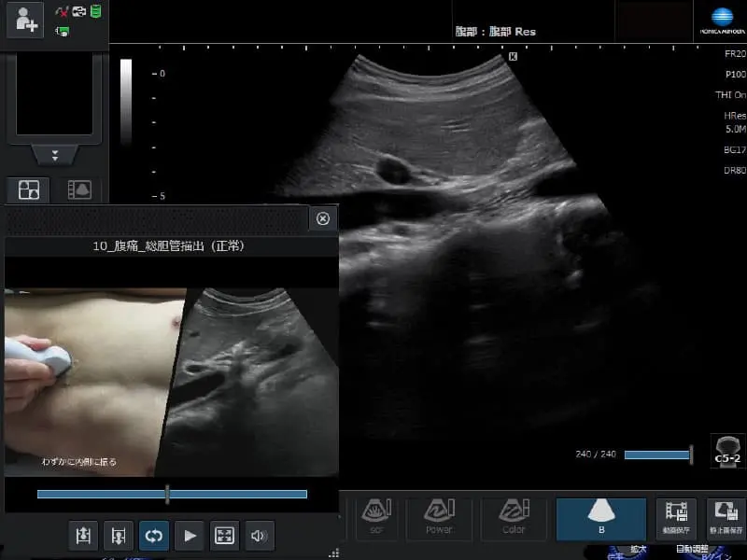Switch to the cine clip view tab
The width and height of the screenshot is (747, 560).
[x=81, y=190]
